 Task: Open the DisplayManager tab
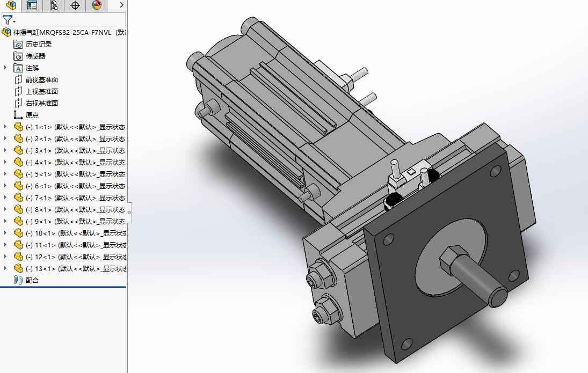pos(96,5)
